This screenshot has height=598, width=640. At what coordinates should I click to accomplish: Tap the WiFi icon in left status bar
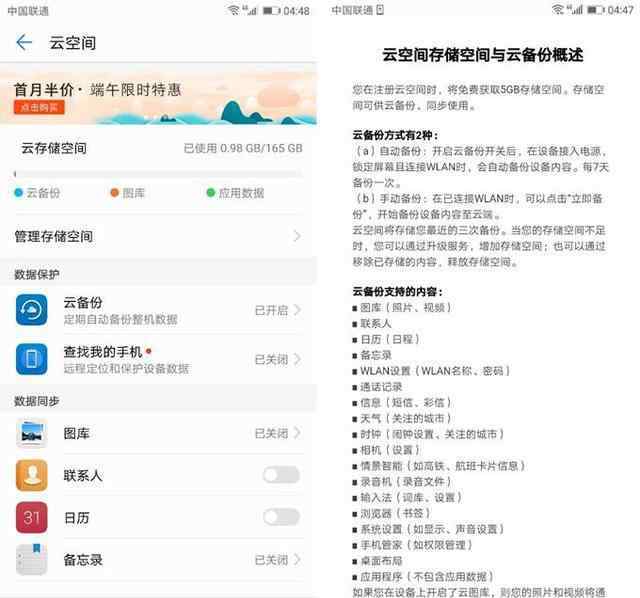pos(233,10)
